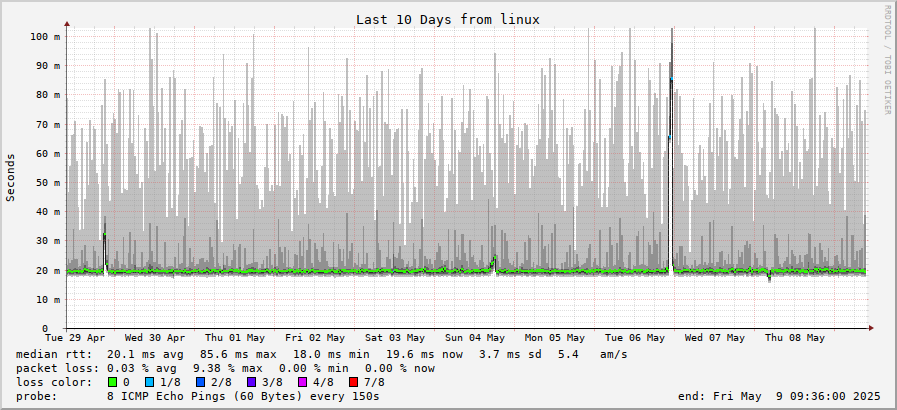
Task: Click the blue 2/8 loss color swatch
Action: [x=201, y=382]
